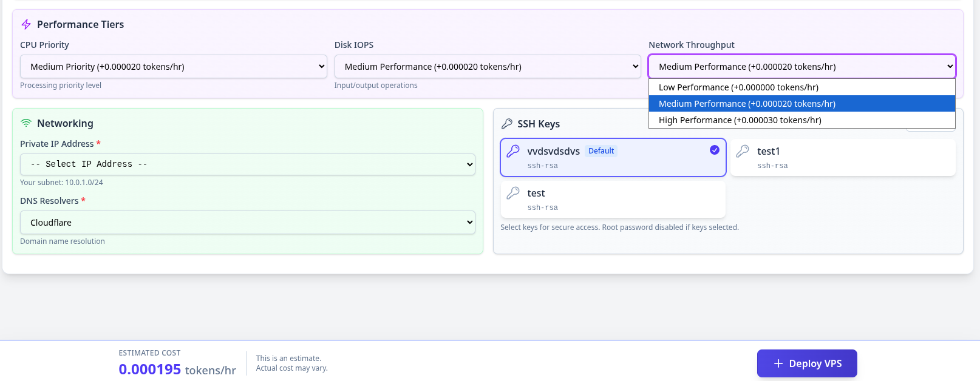Viewport: 980px width, 381px height.
Task: Select the test1 SSH key card
Action: point(843,158)
